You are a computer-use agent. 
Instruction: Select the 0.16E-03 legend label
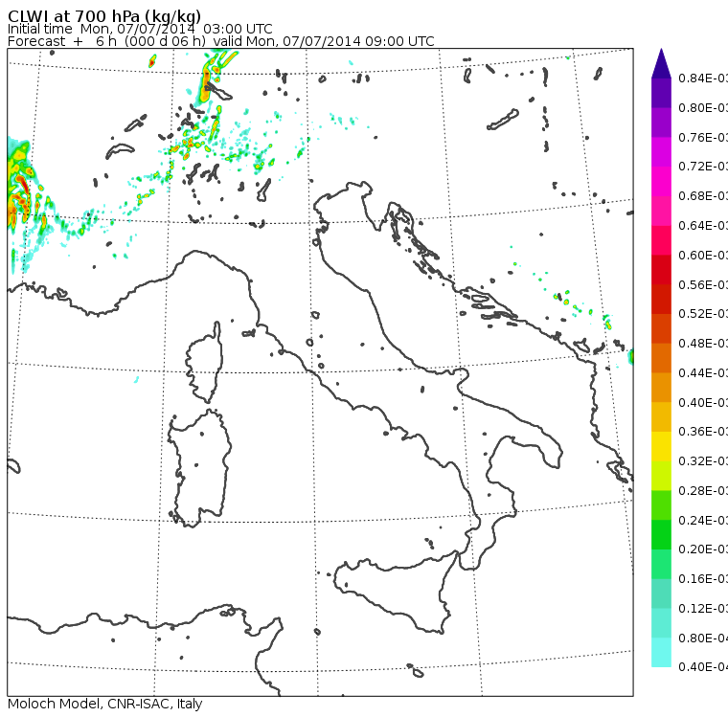(703, 579)
